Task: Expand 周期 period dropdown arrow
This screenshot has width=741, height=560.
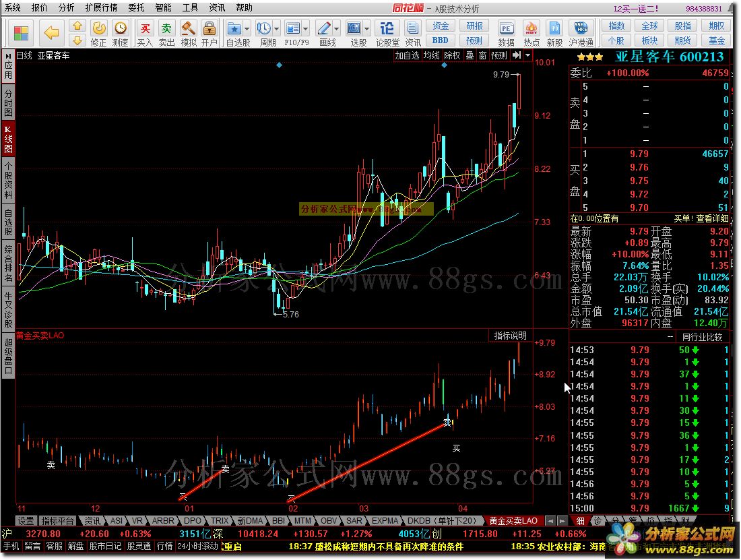Action: [x=276, y=29]
